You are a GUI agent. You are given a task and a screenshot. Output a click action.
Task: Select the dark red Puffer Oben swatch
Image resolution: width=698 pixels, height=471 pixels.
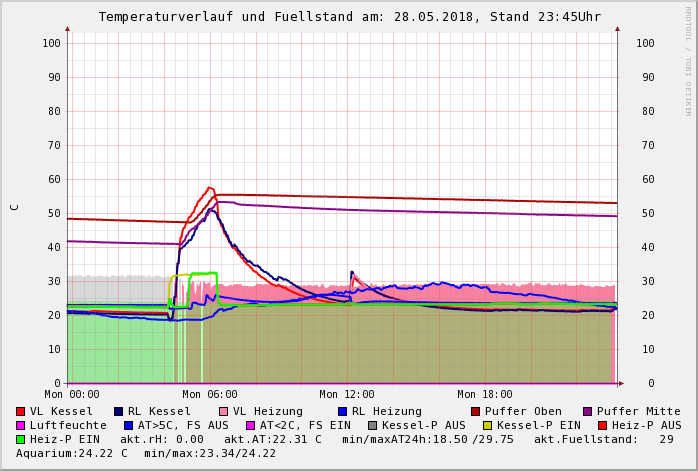[x=476, y=411]
